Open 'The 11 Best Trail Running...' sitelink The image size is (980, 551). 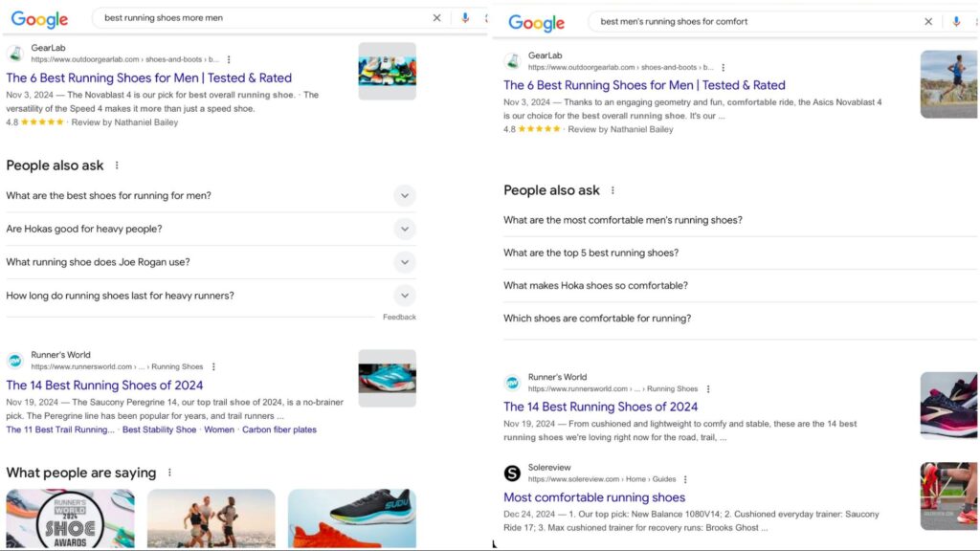coord(60,430)
